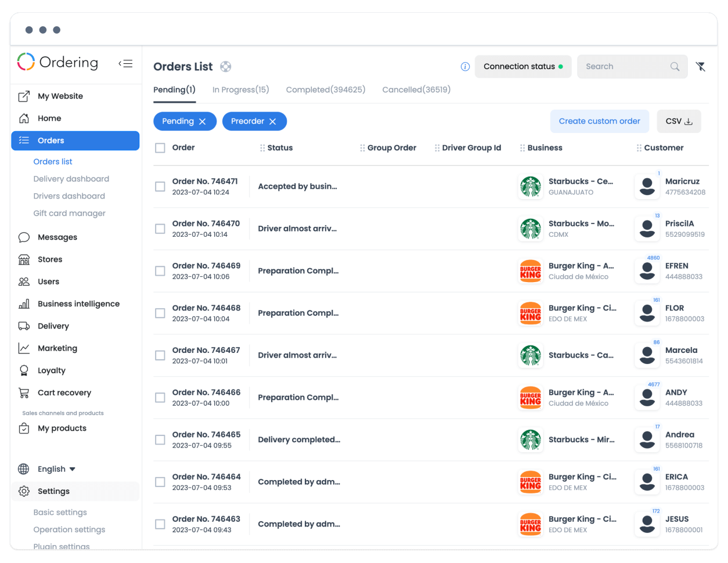Image resolution: width=728 pixels, height=563 pixels.
Task: Download orders with CSV button
Action: pos(679,121)
